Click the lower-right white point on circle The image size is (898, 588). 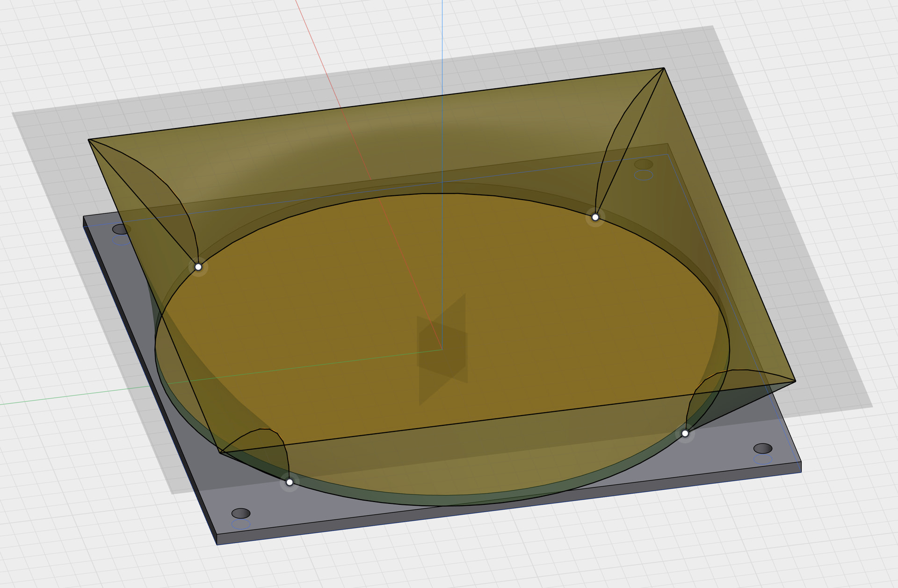(x=685, y=433)
